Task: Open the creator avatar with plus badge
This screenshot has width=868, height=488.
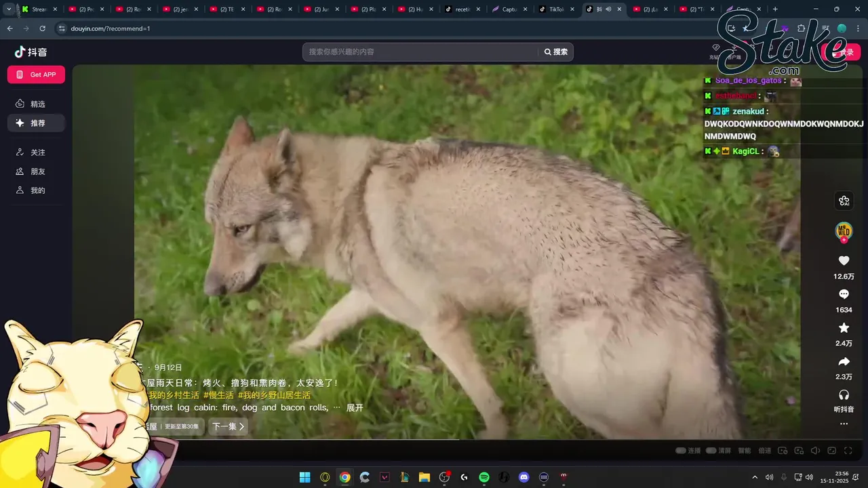Action: pyautogui.click(x=844, y=231)
